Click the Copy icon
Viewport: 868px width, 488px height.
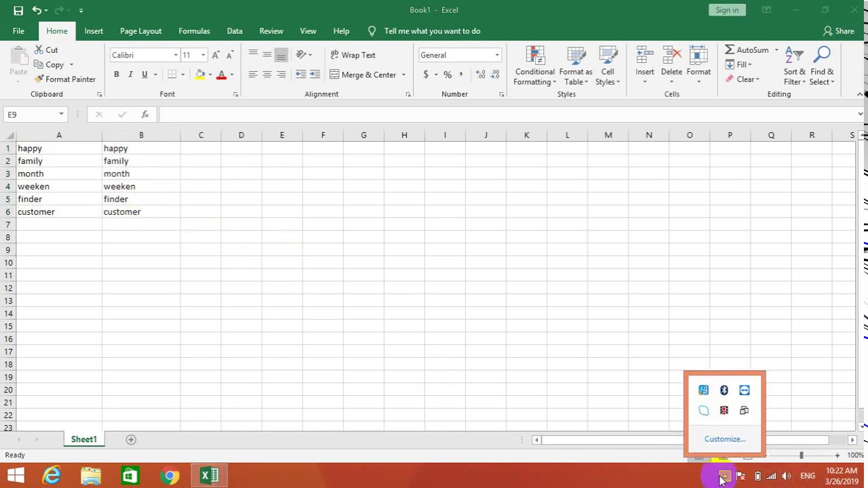(x=37, y=65)
